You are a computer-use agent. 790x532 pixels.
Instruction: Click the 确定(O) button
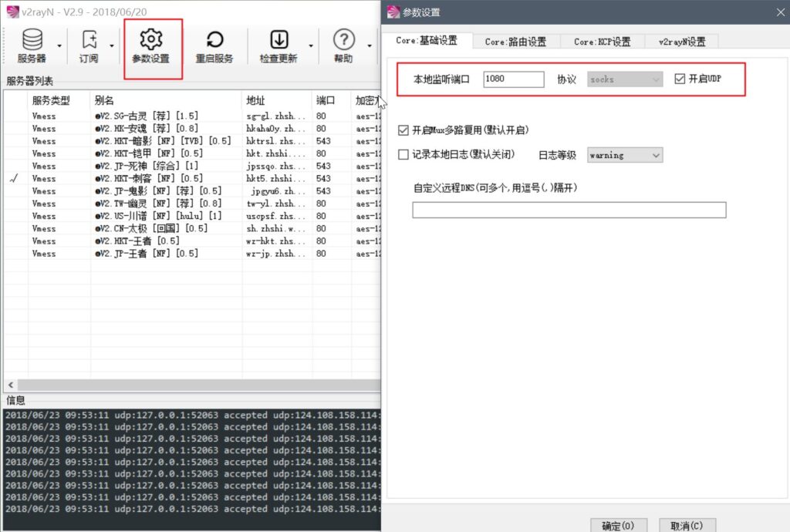click(618, 526)
